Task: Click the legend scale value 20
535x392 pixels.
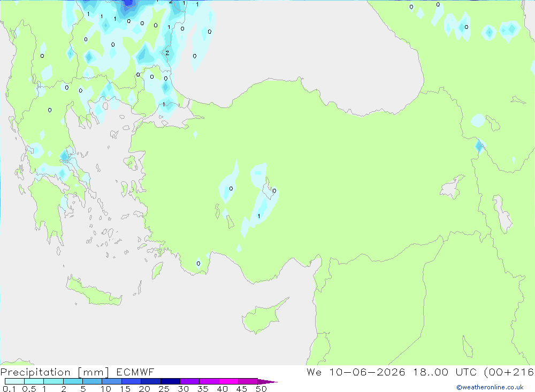Action: click(x=144, y=389)
